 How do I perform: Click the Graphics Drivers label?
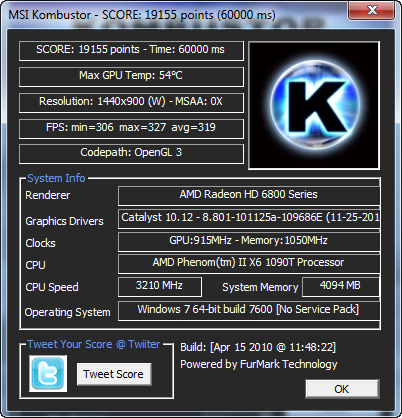tap(64, 221)
